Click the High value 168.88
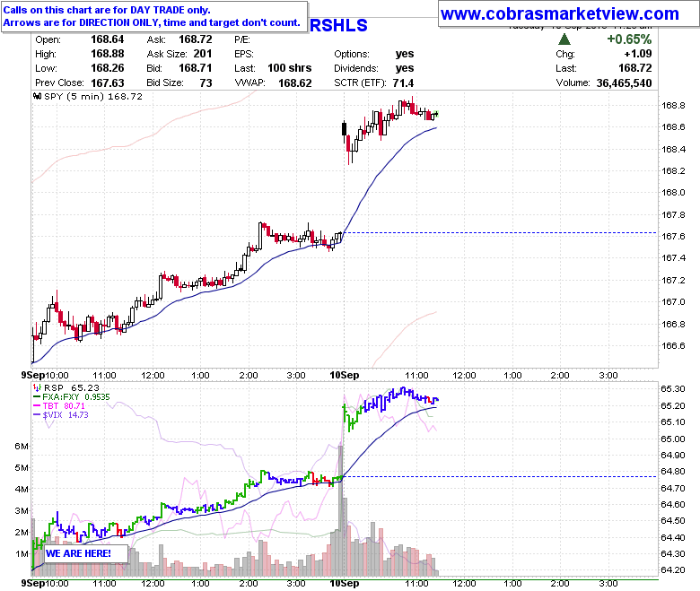This screenshot has width=700, height=591. coord(107,54)
